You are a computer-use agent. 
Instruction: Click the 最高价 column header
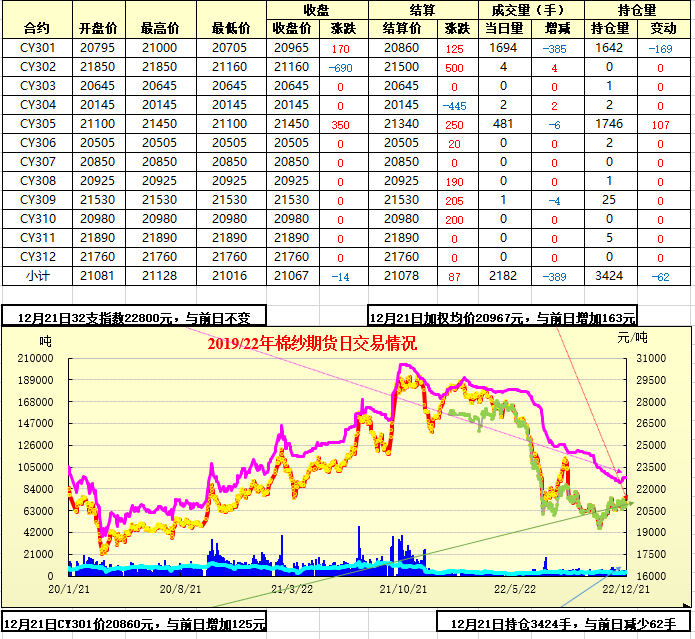[159, 28]
